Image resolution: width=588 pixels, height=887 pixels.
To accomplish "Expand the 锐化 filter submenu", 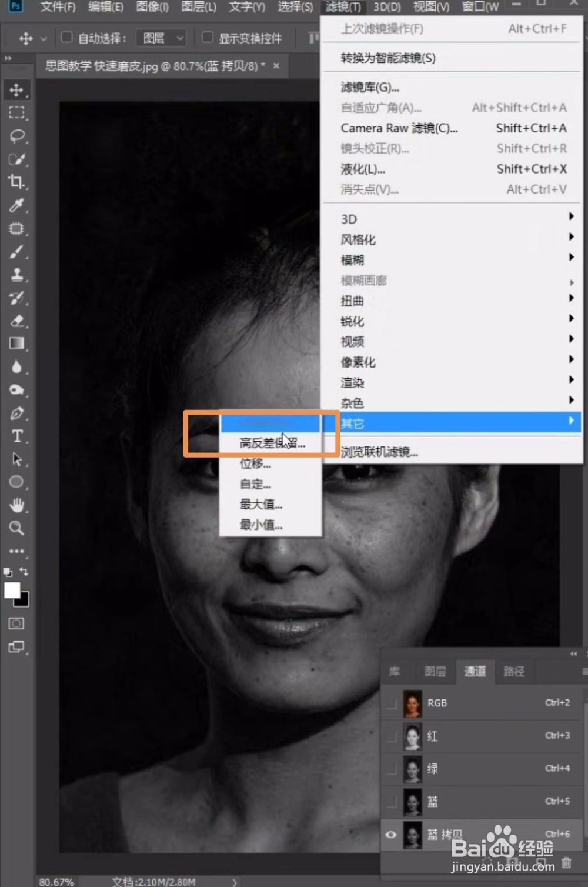I will [x=453, y=321].
